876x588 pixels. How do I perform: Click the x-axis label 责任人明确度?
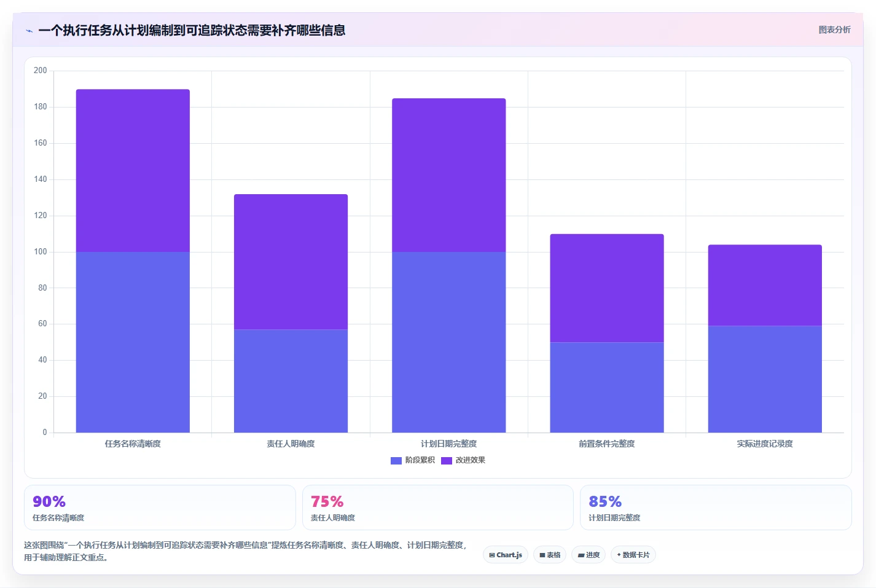(291, 444)
